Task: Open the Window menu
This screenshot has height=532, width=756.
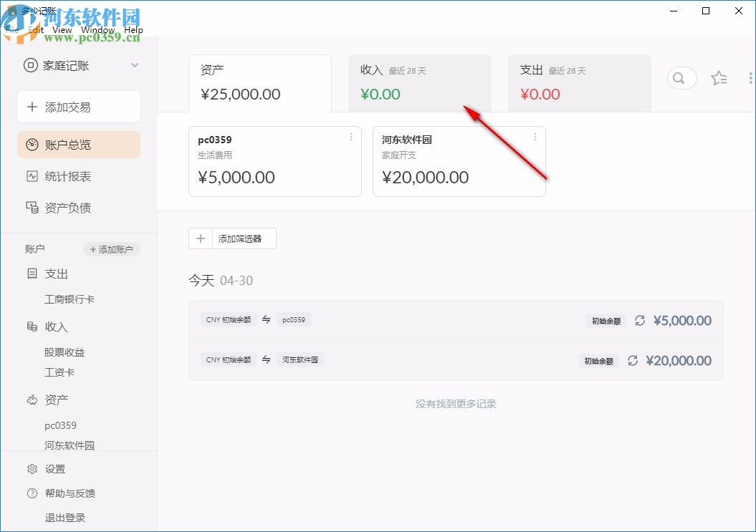Action: coord(98,30)
